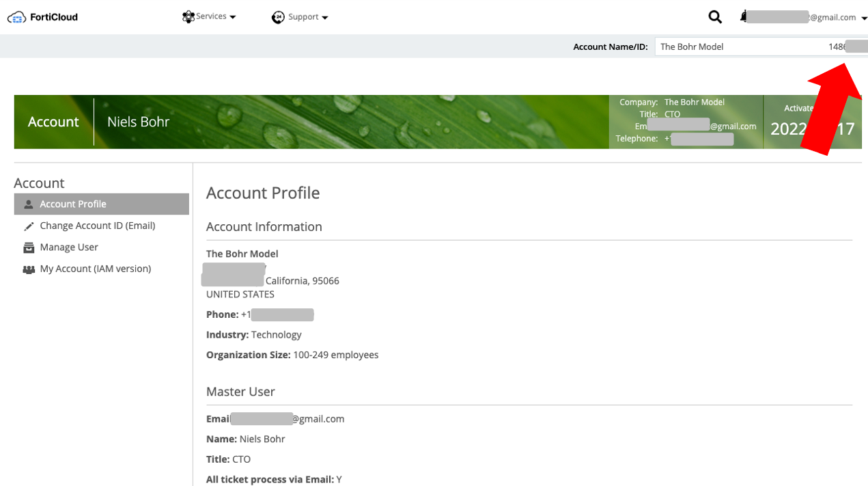Screen dimensions: 868x486
Task: Select the Account Profile person icon
Action: [x=29, y=204]
